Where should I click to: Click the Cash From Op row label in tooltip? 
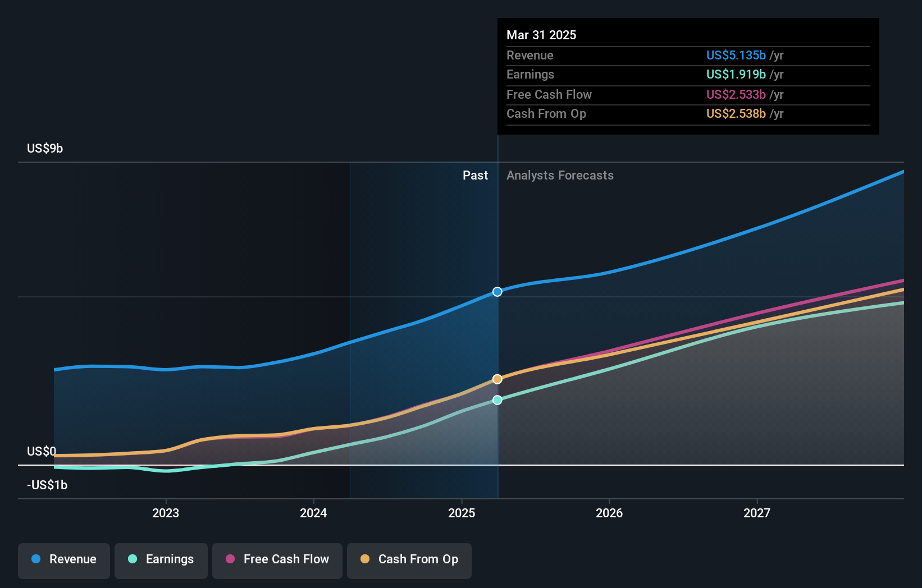pos(546,113)
